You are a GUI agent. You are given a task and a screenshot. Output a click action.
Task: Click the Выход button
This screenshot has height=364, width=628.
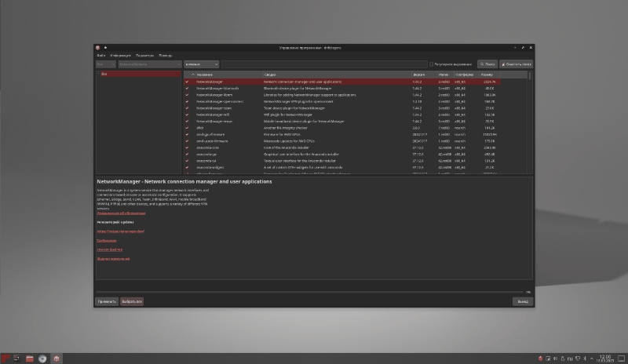[x=523, y=301]
